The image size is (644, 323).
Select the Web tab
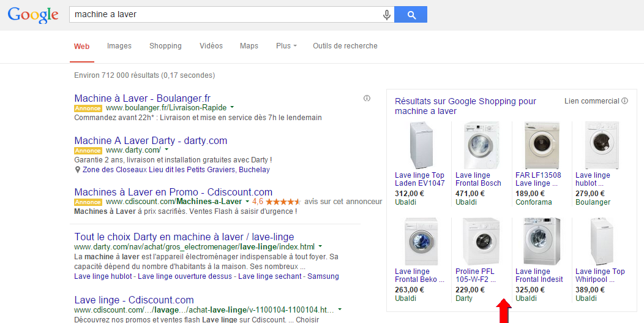(82, 47)
